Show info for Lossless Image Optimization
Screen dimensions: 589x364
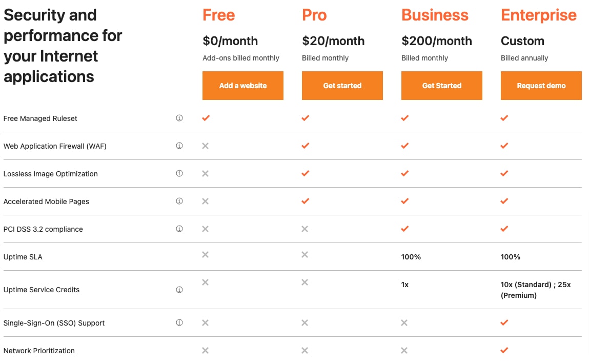179,174
